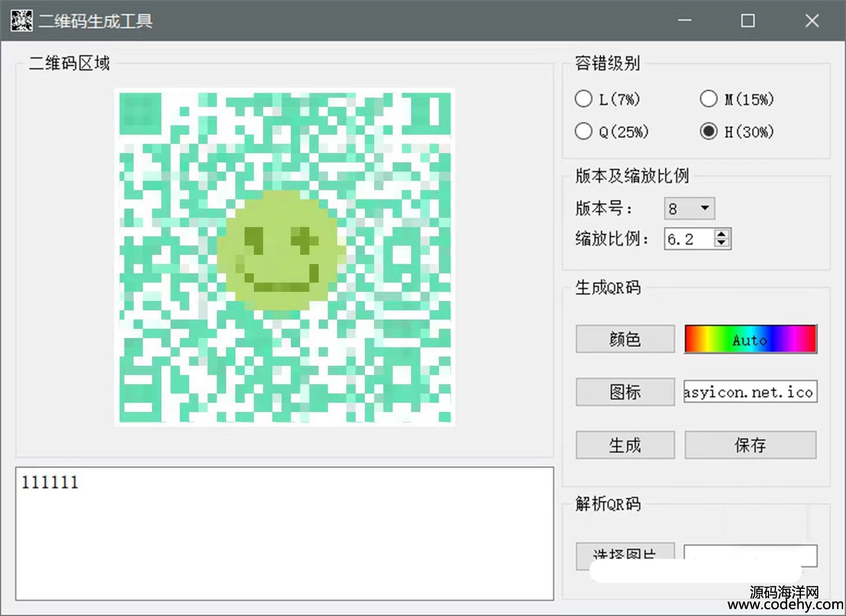
Task: Click the rainbow Auto color swatch
Action: point(750,339)
